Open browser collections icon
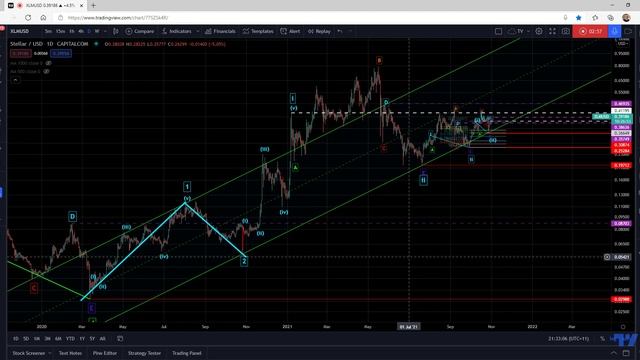 (x=611, y=18)
